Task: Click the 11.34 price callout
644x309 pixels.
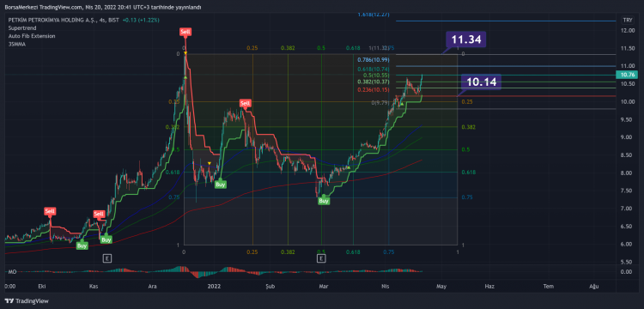Action: click(466, 39)
